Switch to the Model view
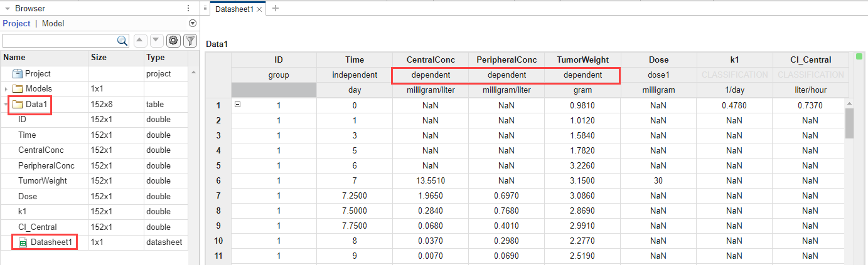 53,24
